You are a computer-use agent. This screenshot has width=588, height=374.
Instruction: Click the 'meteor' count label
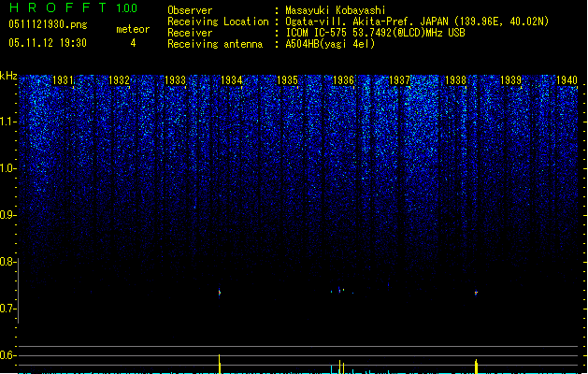point(133,29)
